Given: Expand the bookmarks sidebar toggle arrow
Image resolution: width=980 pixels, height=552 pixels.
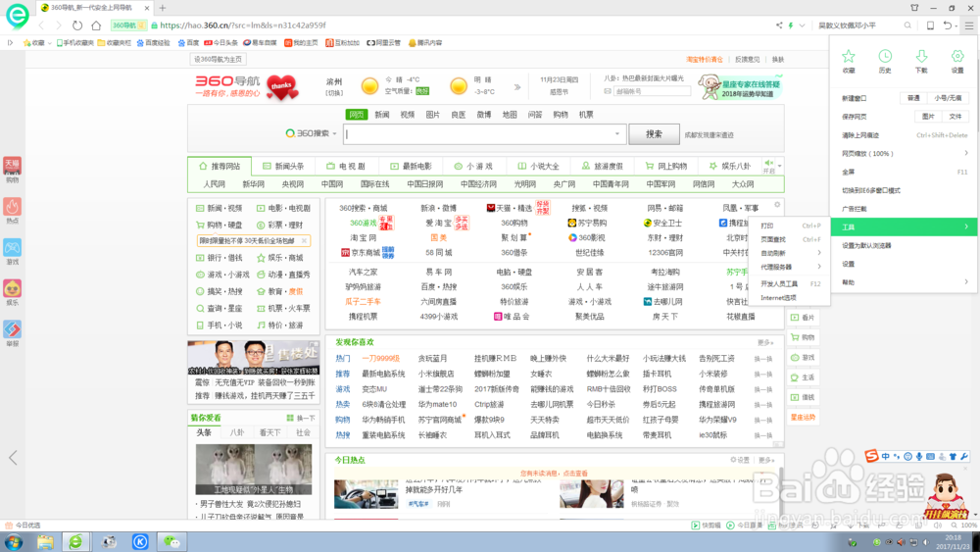Looking at the screenshot, I should (10, 42).
